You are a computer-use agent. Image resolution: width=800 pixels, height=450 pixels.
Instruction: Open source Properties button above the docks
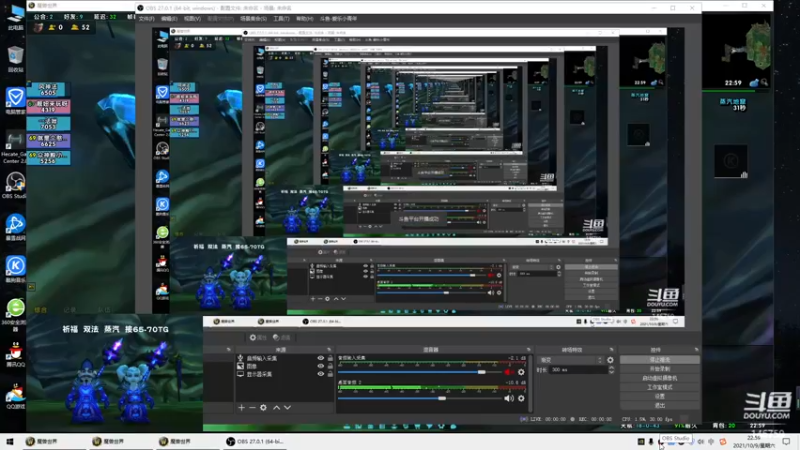point(259,337)
